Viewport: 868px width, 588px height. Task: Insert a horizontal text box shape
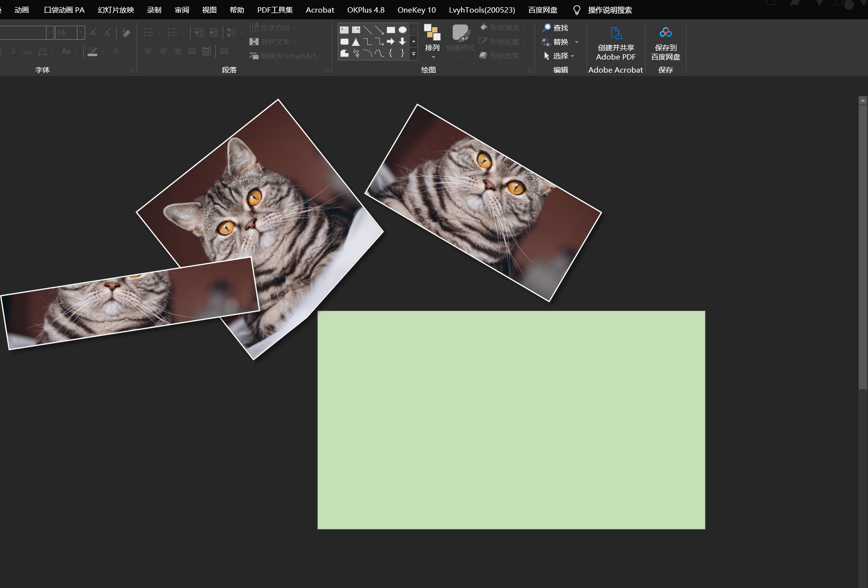point(344,30)
